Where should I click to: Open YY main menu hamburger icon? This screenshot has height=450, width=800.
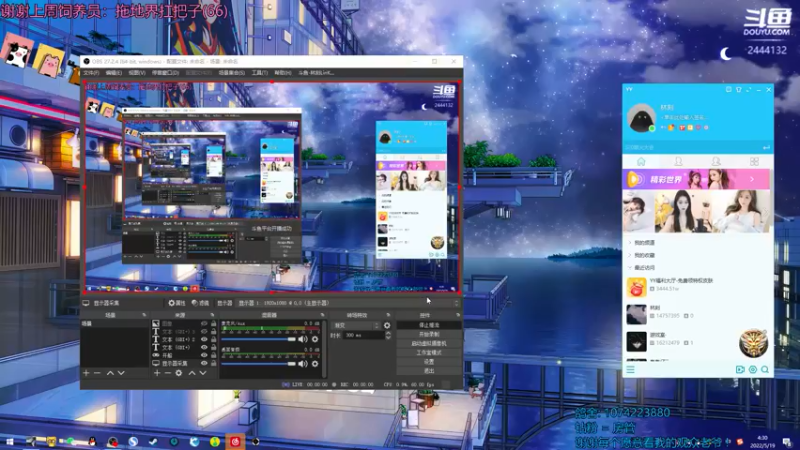tap(631, 369)
